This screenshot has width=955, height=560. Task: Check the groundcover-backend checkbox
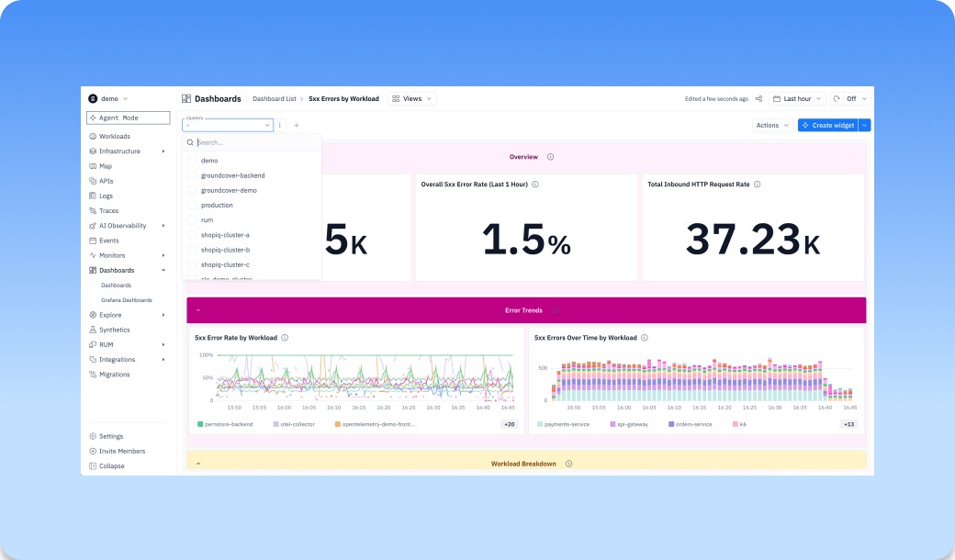(x=192, y=175)
